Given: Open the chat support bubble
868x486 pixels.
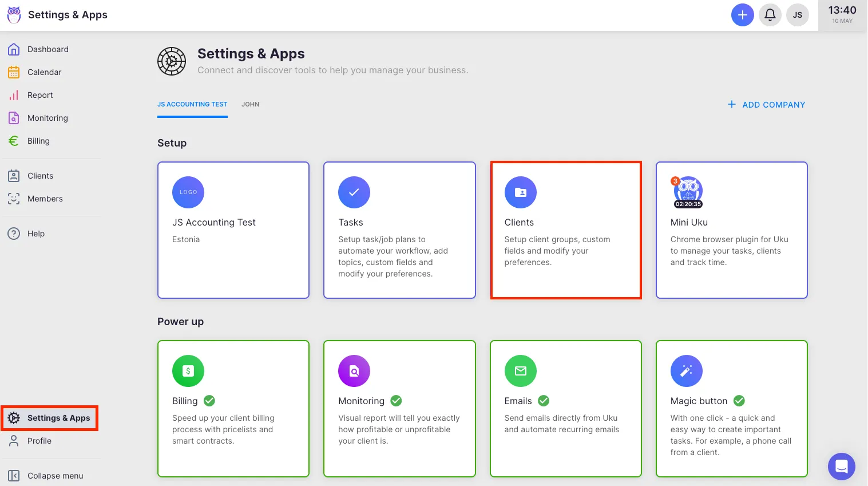Looking at the screenshot, I should pos(841,467).
